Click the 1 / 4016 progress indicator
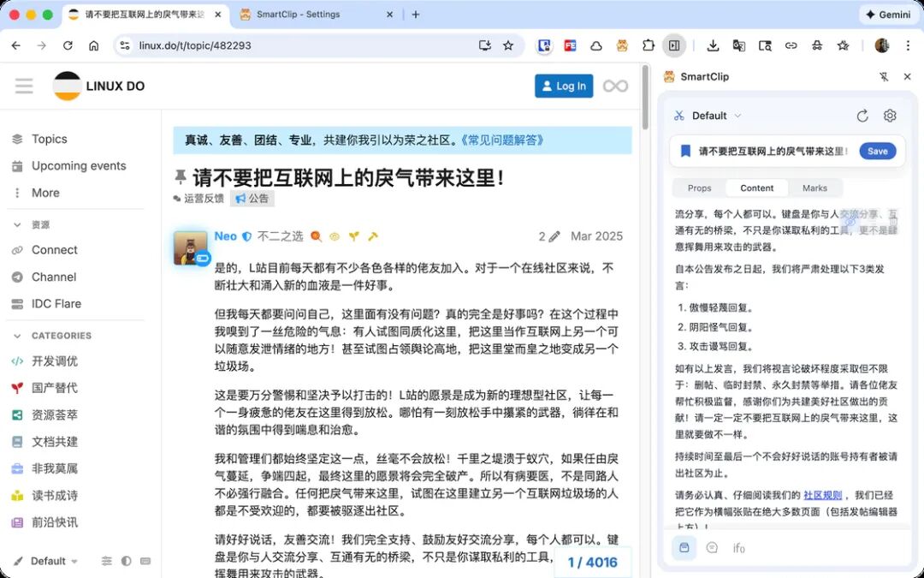Viewport: 924px width, 578px height. [x=594, y=563]
